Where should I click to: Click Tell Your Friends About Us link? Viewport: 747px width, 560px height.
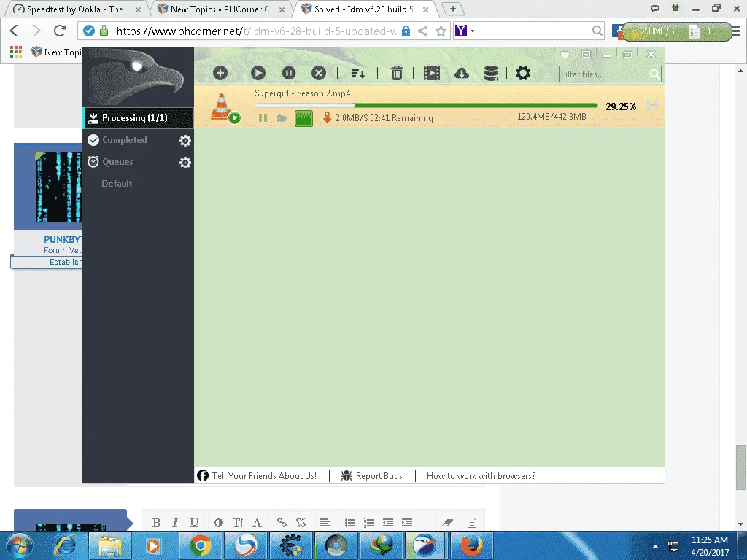tap(257, 475)
